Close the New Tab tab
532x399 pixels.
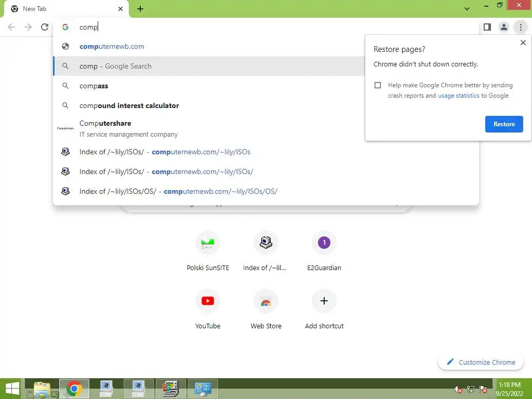[x=121, y=9]
